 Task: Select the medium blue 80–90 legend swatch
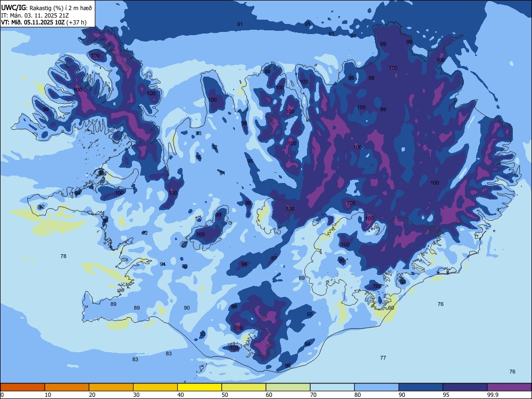pos(377,387)
